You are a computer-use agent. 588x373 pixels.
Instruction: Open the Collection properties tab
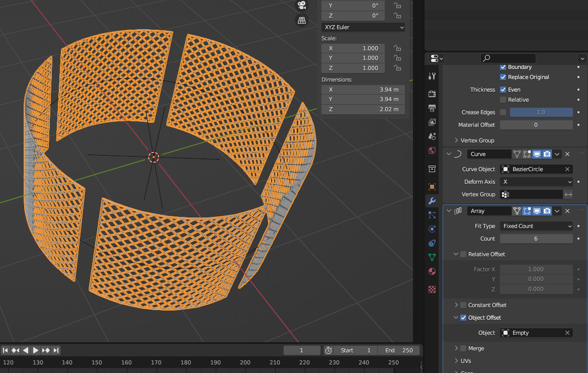tap(432, 169)
